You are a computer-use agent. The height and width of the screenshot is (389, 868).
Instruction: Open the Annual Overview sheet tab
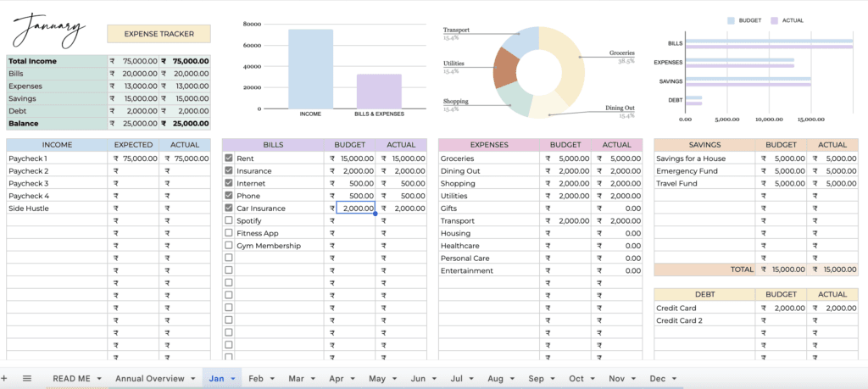tap(149, 379)
